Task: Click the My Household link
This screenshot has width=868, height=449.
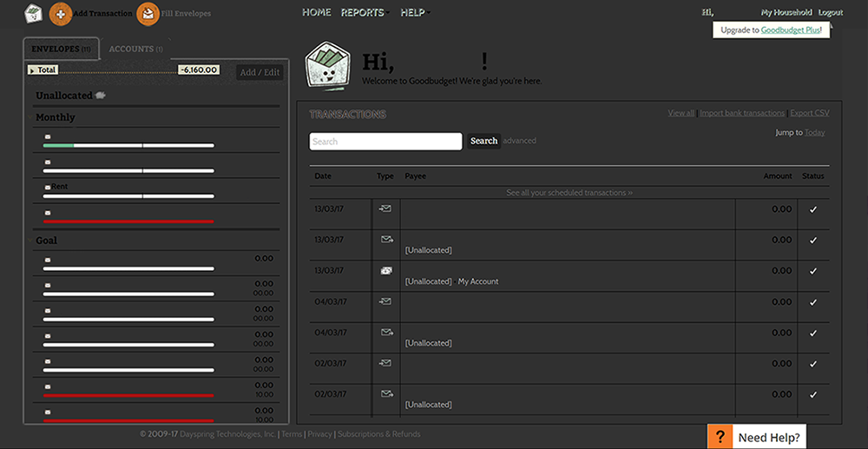Action: point(786,12)
